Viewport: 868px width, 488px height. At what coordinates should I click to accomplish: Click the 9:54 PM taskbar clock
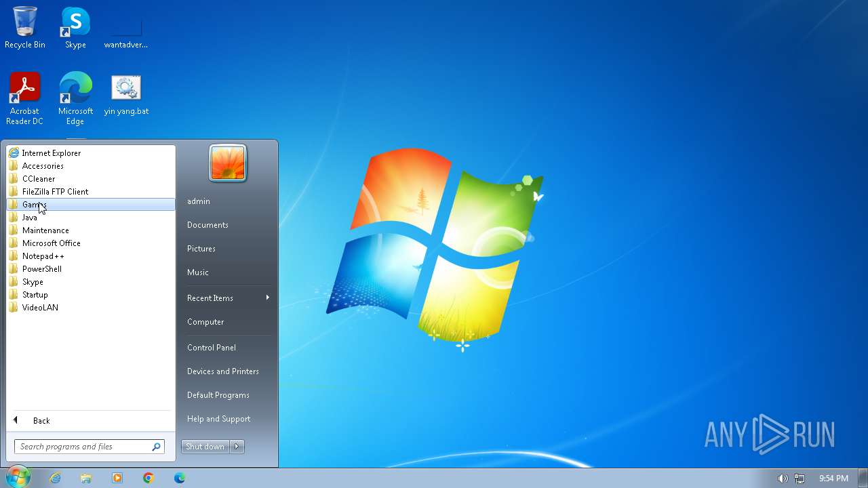click(833, 479)
